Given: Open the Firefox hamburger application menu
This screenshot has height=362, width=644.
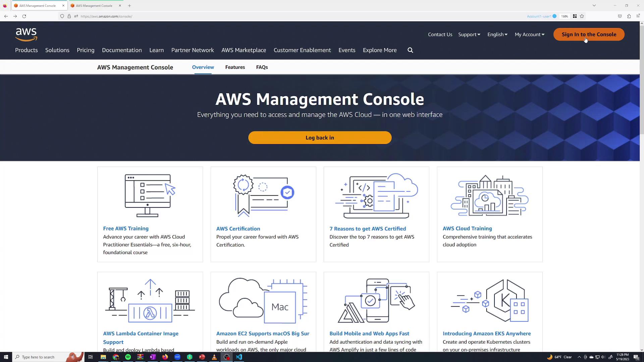Looking at the screenshot, I should [x=638, y=16].
